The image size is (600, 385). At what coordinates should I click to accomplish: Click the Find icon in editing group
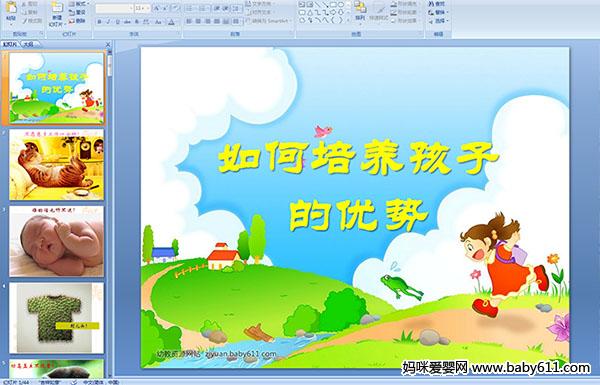click(437, 4)
